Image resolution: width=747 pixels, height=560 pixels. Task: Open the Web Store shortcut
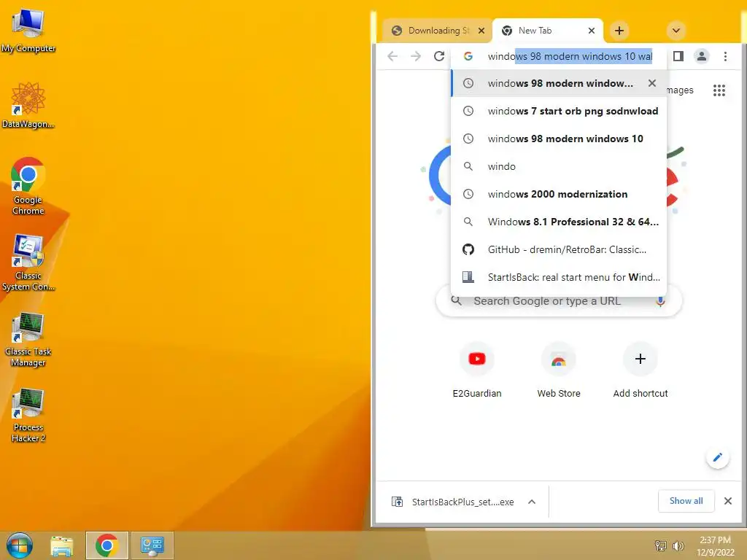click(559, 370)
